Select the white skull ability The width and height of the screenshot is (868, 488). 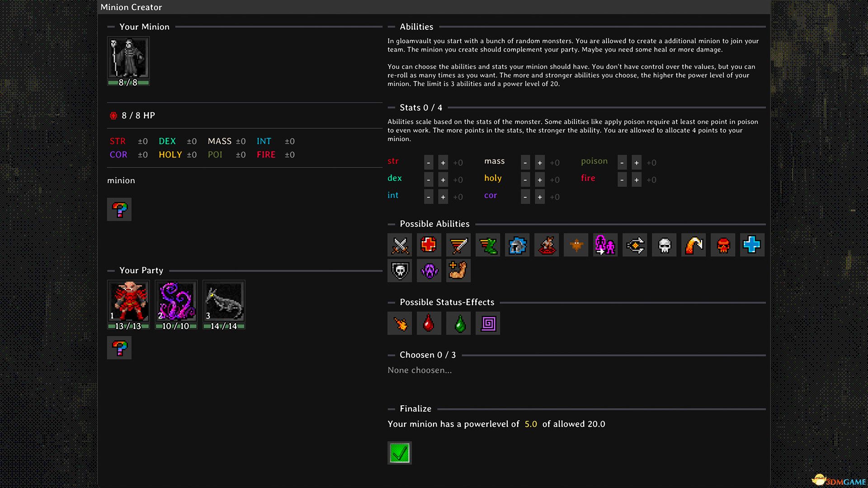coord(664,245)
